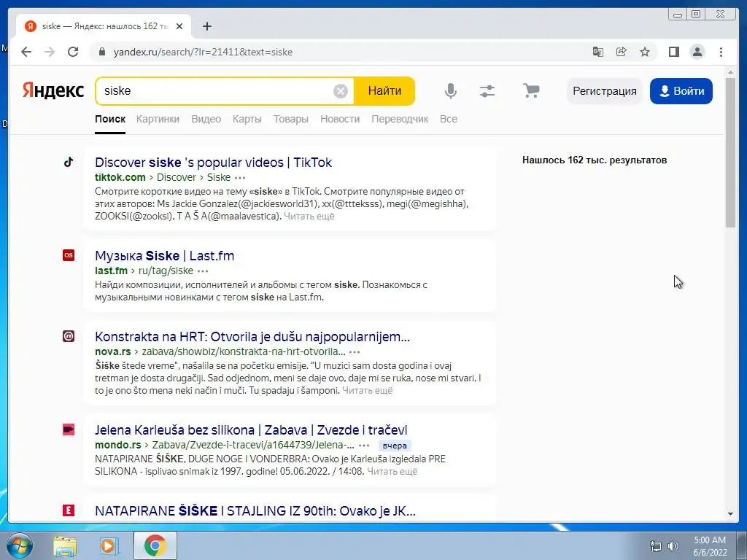This screenshot has width=747, height=560.
Task: Open Переводчик tab
Action: [400, 119]
